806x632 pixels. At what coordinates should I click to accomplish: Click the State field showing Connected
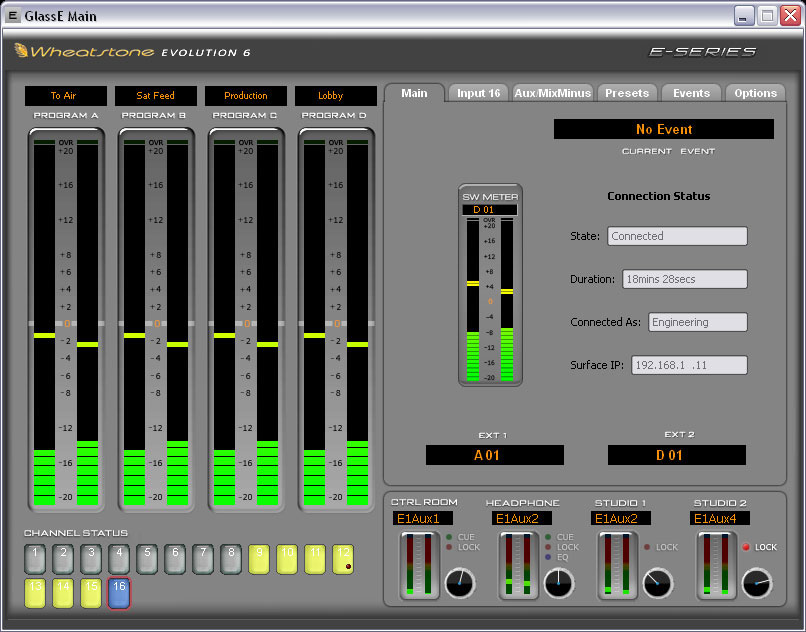(x=677, y=236)
